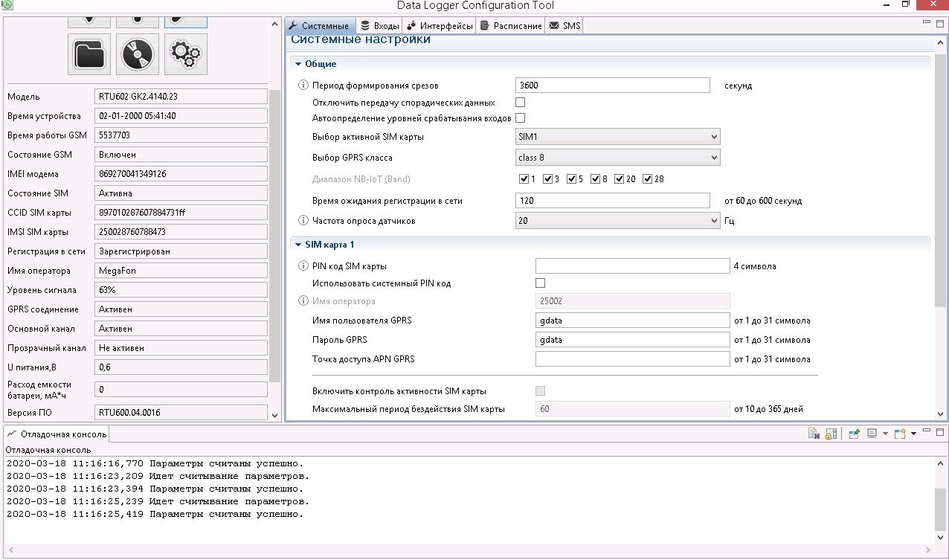Click the Уровень сигнала value 63%
Screen dimensions: 949x560
click(181, 290)
